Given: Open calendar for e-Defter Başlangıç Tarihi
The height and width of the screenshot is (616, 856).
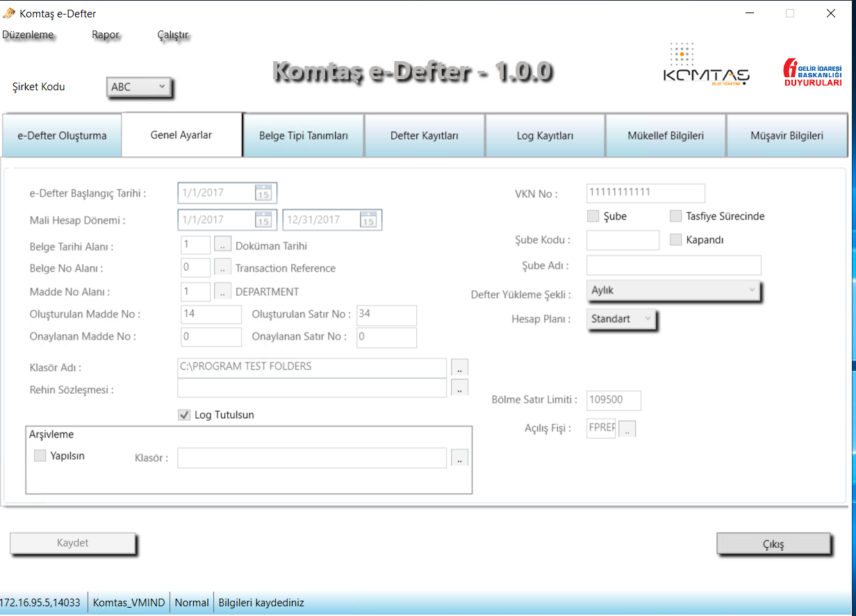Looking at the screenshot, I should pos(263,193).
